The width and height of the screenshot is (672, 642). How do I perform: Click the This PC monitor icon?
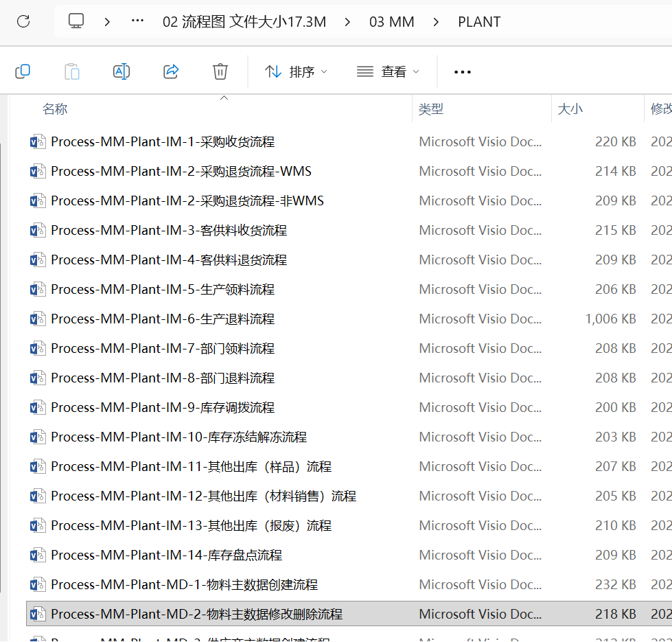(x=76, y=21)
